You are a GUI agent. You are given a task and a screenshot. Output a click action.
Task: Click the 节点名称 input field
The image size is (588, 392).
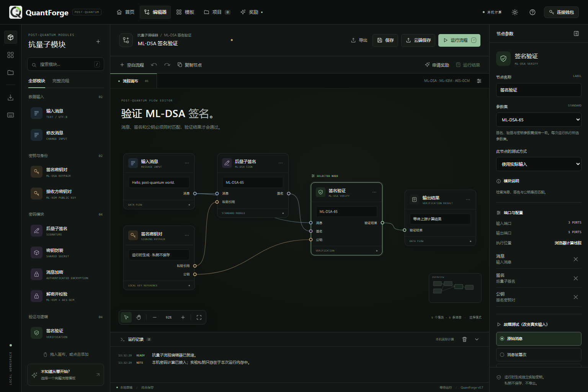[539, 90]
